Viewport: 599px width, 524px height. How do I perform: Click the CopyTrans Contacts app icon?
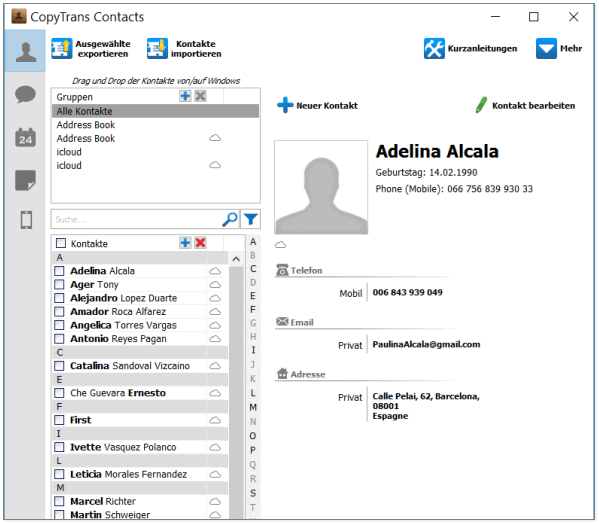(x=19, y=16)
